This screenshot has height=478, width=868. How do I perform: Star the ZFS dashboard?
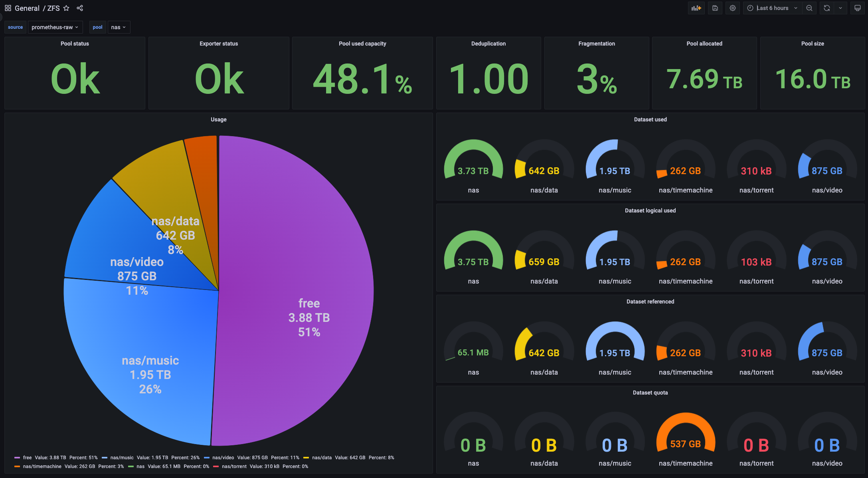point(66,8)
